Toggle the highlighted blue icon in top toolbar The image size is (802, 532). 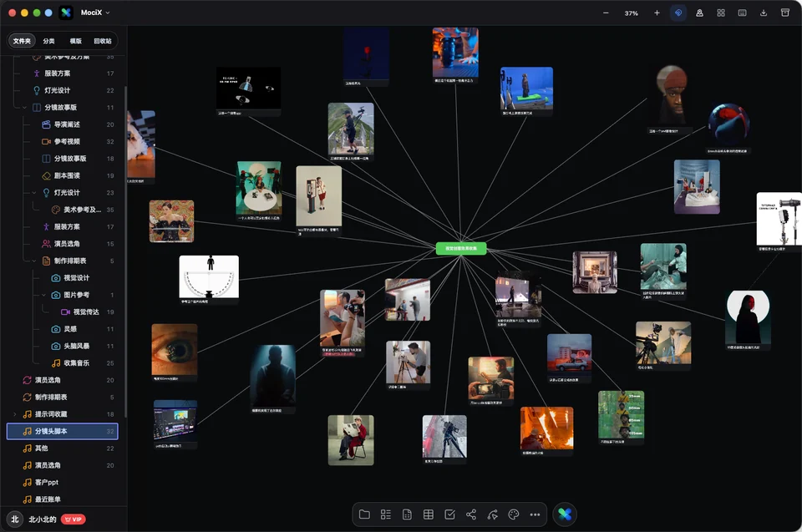(x=678, y=13)
